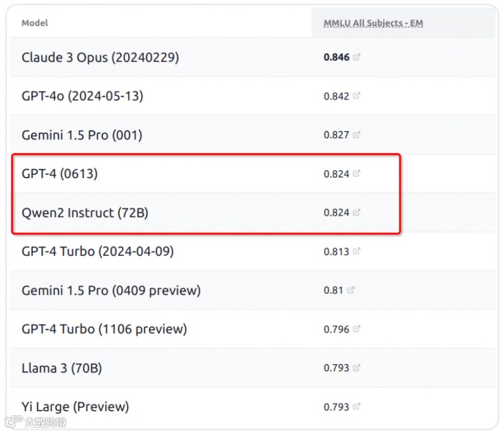
Task: Open external link icon beside Yi Large (Preview) score
Action: coord(356,407)
